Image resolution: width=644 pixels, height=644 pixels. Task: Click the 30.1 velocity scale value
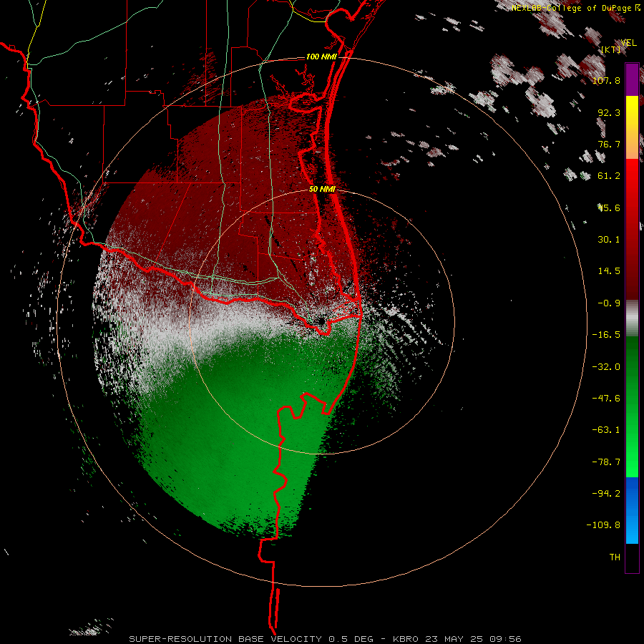tap(609, 240)
